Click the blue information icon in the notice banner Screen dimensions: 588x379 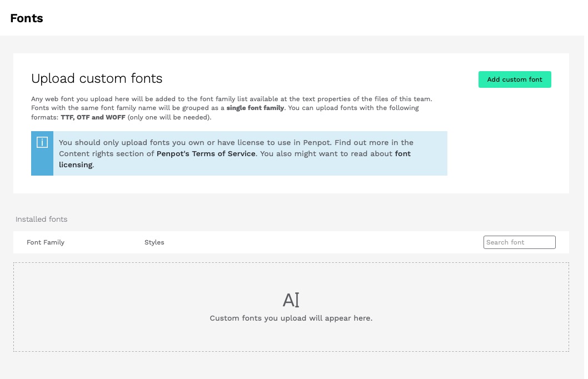(42, 142)
